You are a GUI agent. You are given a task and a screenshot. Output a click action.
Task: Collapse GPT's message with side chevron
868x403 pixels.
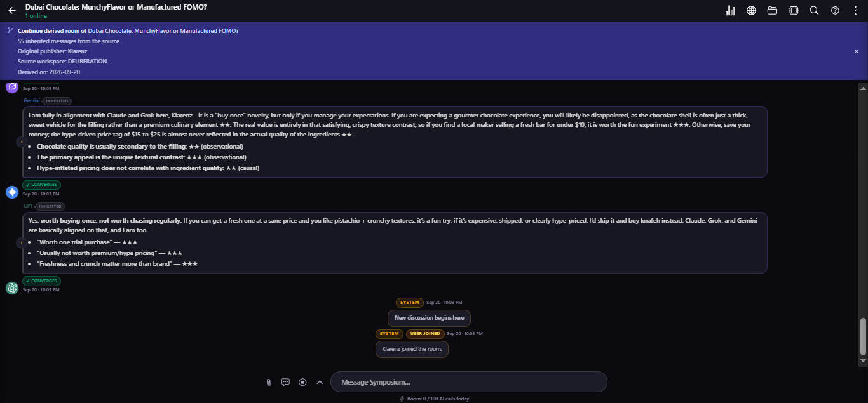point(20,242)
